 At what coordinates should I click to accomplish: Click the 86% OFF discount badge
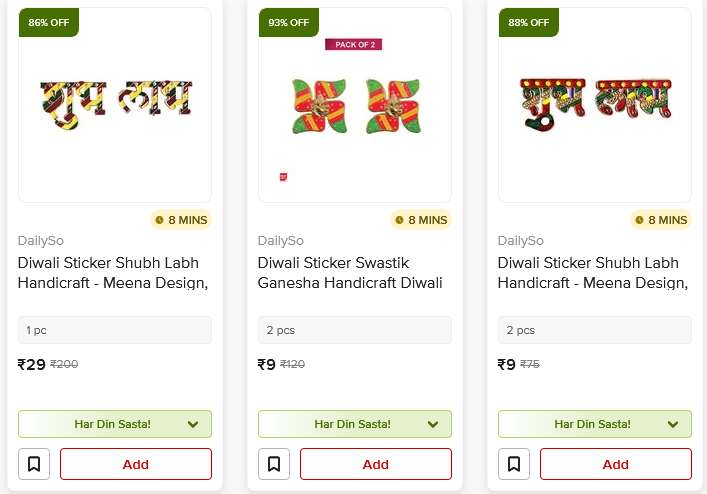47,22
